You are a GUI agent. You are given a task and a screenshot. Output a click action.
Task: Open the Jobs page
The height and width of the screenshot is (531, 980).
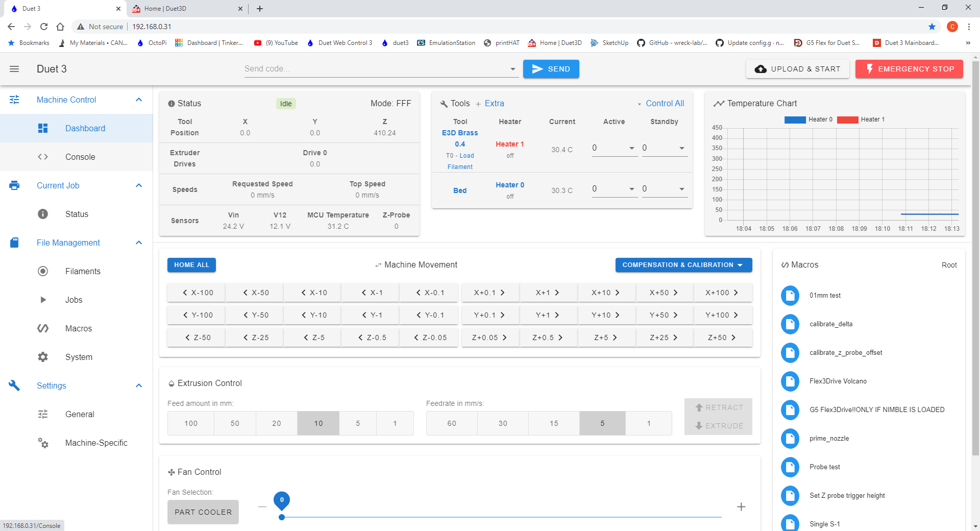(77, 300)
